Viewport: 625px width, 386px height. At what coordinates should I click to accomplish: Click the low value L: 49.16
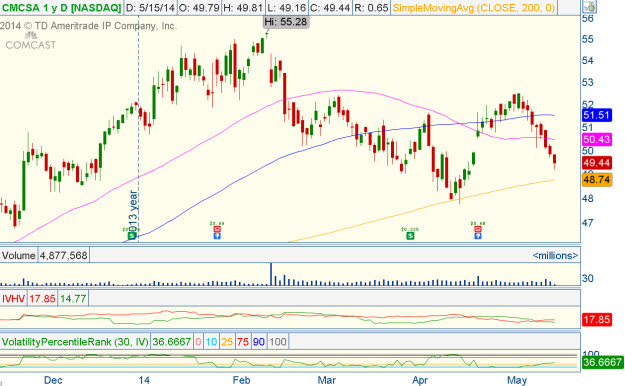286,7
